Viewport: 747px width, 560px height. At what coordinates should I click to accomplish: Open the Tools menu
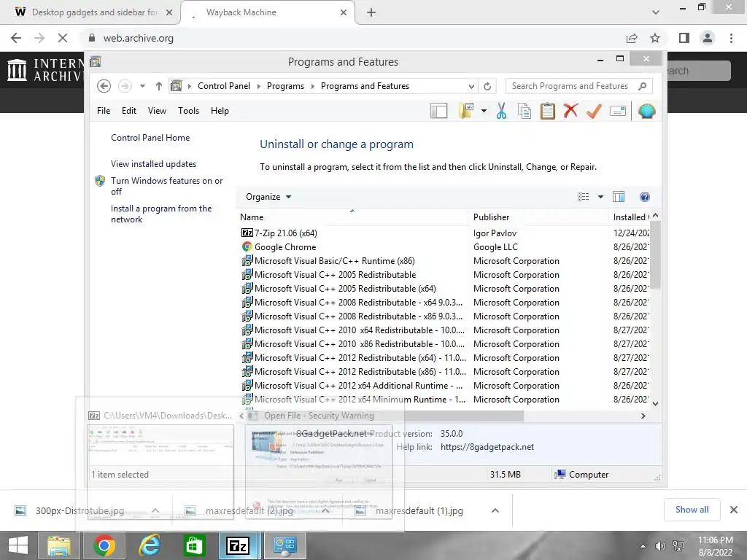coord(188,111)
